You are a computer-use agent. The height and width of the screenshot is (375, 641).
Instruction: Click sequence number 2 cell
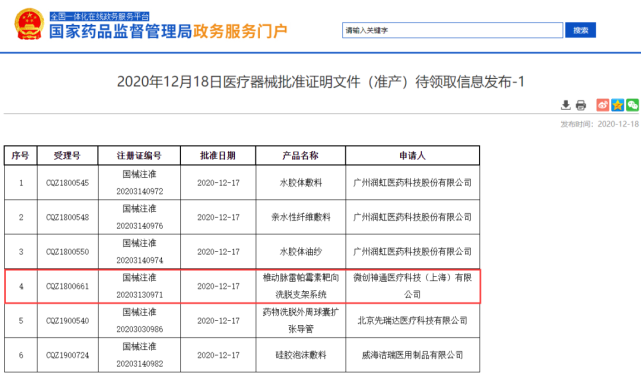21,217
